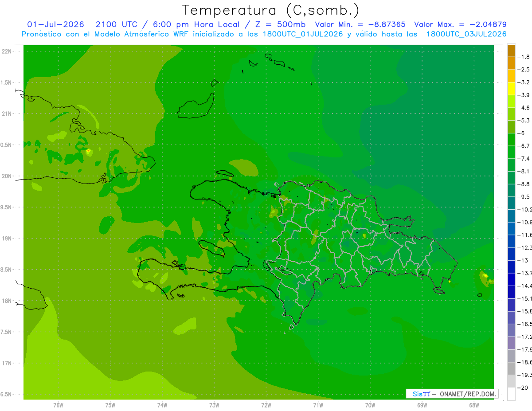Click the "Temperatura (C,somb.)" map title
This screenshot has width=532, height=411.
pyautogui.click(x=271, y=10)
